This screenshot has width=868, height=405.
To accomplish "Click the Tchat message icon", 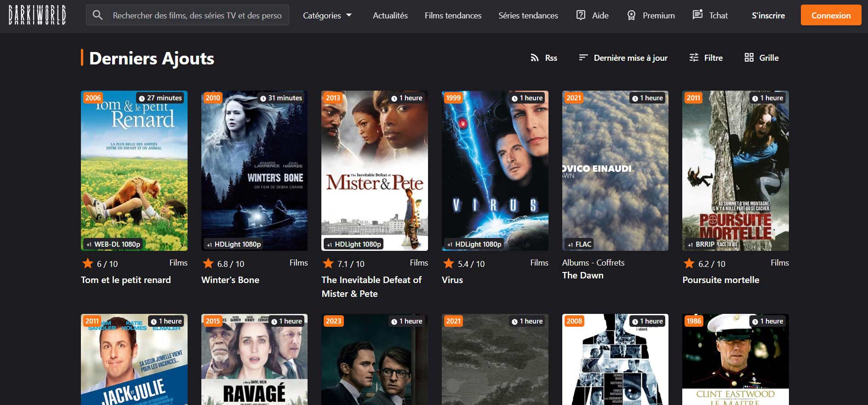I will 697,15.
